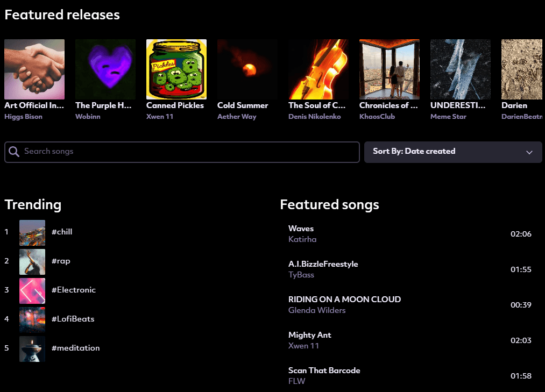The height and width of the screenshot is (392, 545).
Task: Select RIDING ON A MOON CLOUD track
Action: tap(344, 300)
